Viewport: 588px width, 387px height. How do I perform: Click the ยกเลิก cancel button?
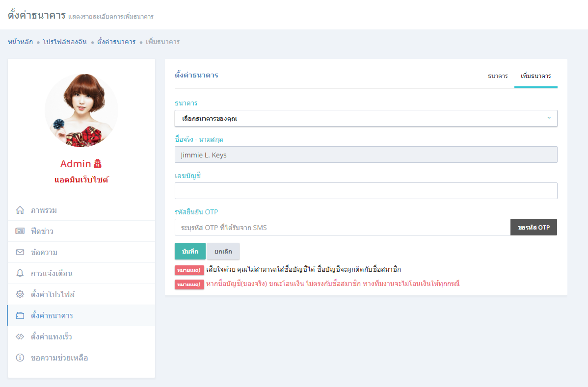click(x=223, y=251)
